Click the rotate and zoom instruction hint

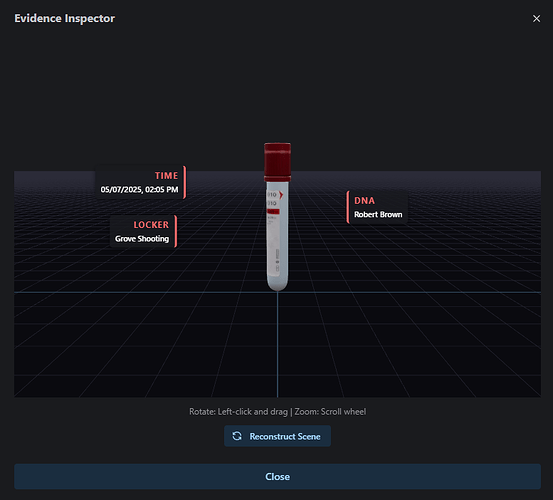click(x=278, y=411)
